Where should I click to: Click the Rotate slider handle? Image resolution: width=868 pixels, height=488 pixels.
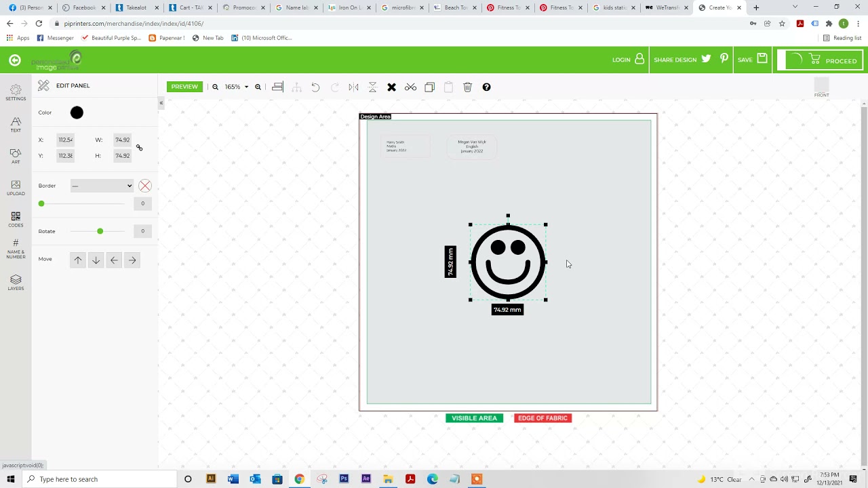[100, 231]
